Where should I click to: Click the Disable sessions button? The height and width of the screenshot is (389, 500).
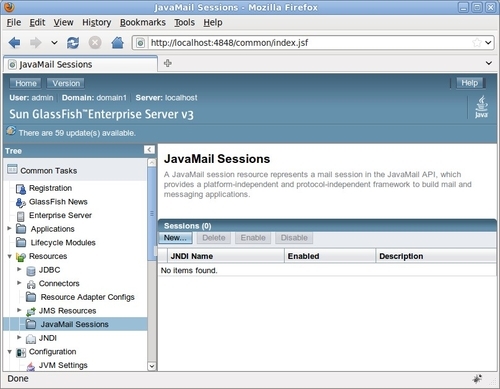(294, 238)
